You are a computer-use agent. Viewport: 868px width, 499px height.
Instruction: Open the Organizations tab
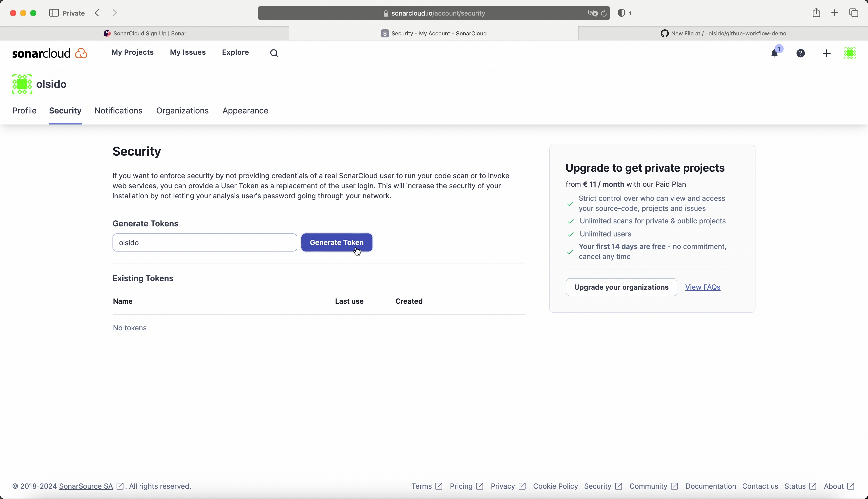182,111
